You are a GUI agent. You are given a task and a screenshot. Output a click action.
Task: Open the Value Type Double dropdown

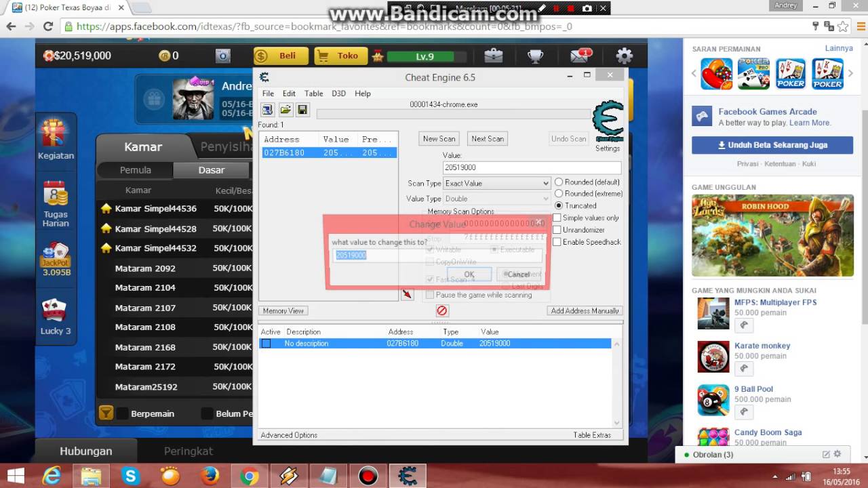coord(496,199)
